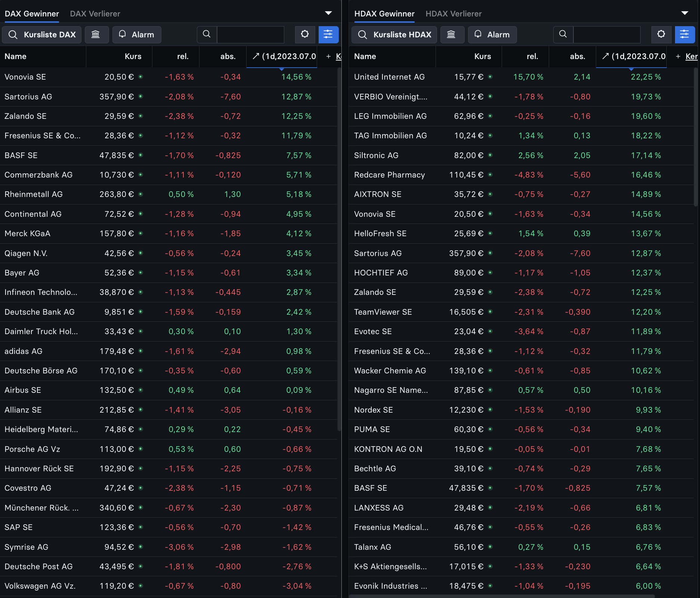Screen dimensions: 700x598
Task: Open Siltronic AG row
Action: click(521, 155)
